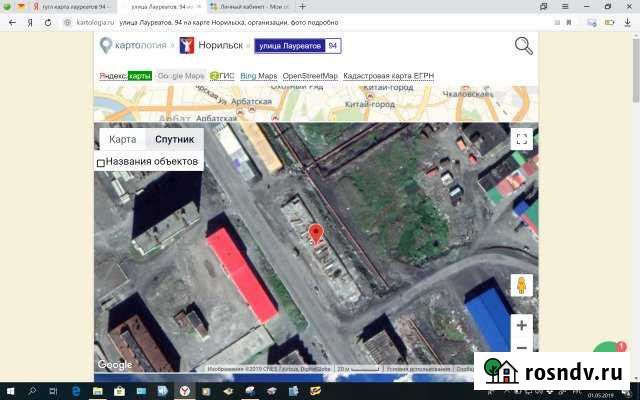Open the OpenStreetMap map source
640x400 pixels.
(310, 76)
